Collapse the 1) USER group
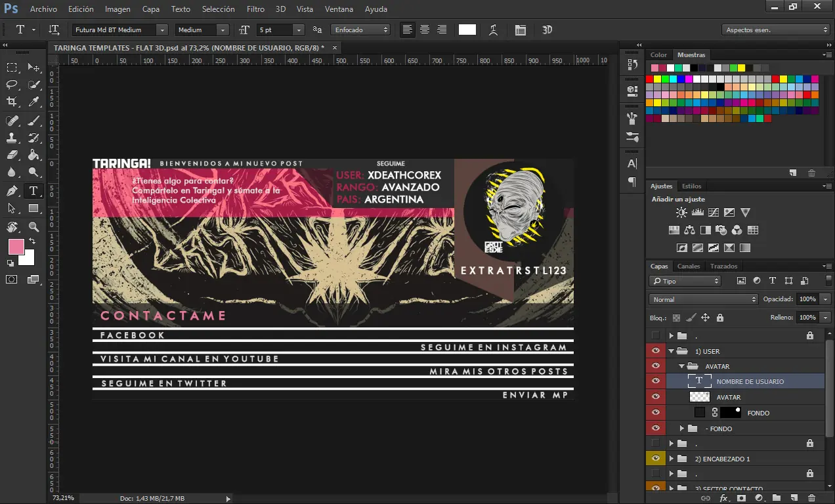The width and height of the screenshot is (835, 504). pos(672,351)
